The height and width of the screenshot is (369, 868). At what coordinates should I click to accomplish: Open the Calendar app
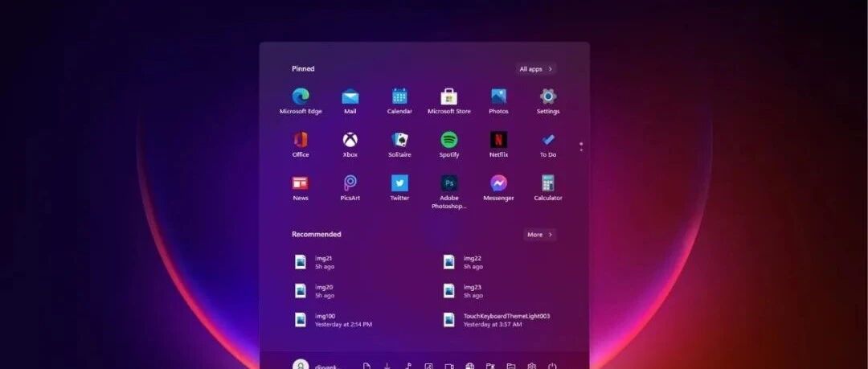click(399, 100)
